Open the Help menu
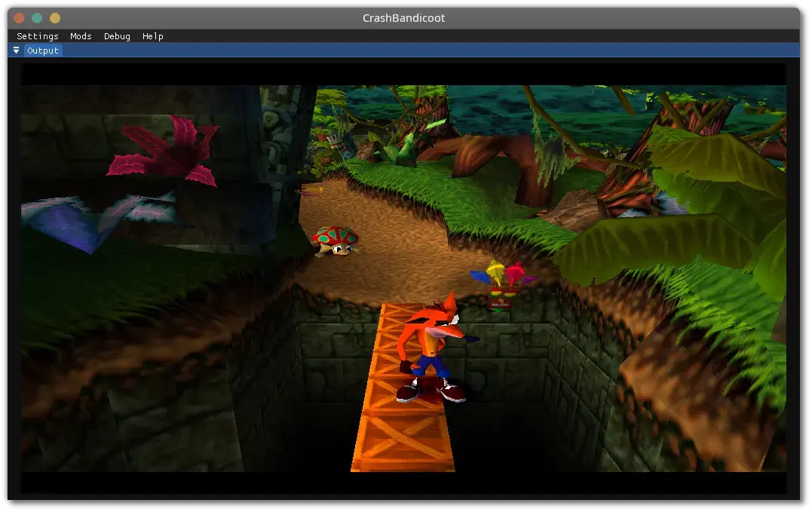 click(153, 36)
